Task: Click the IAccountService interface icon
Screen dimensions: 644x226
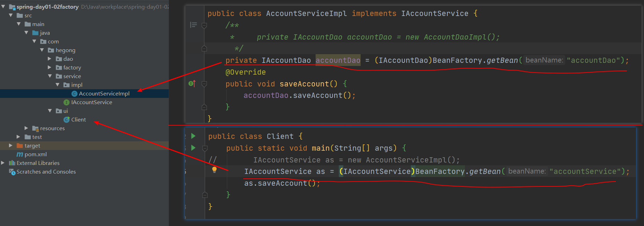Action: [67, 102]
